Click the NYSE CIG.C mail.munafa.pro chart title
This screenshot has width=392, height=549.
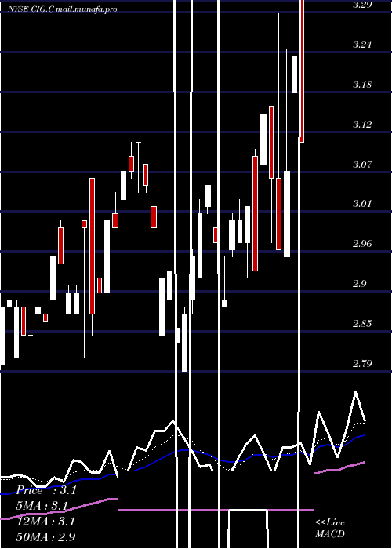63,9
